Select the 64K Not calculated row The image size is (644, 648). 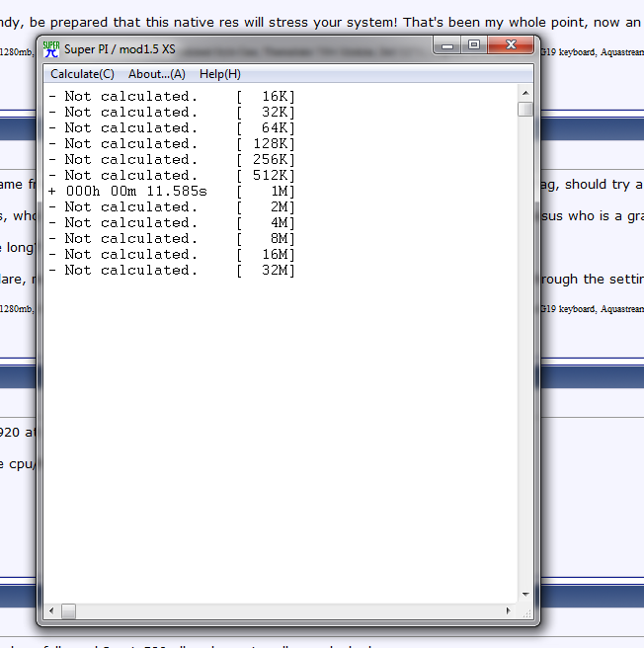click(172, 127)
